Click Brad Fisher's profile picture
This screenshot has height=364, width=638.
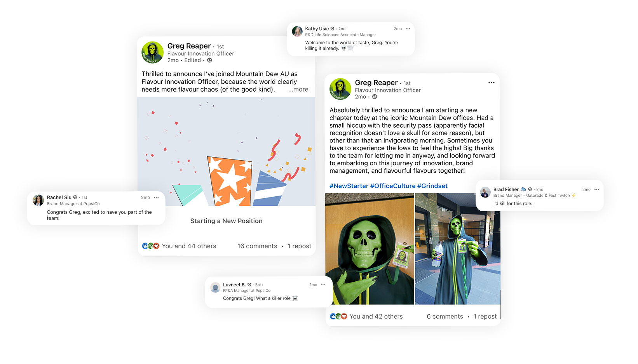[485, 192]
